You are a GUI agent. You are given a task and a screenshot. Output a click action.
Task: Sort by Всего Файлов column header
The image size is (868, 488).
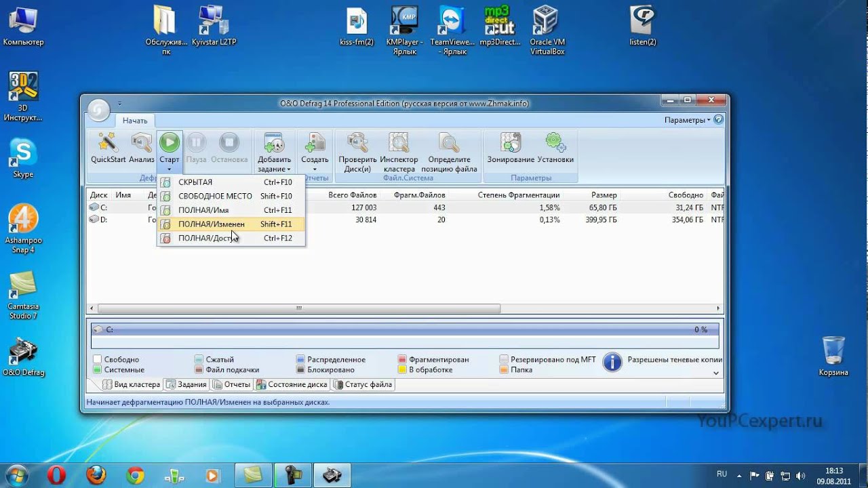(x=352, y=195)
